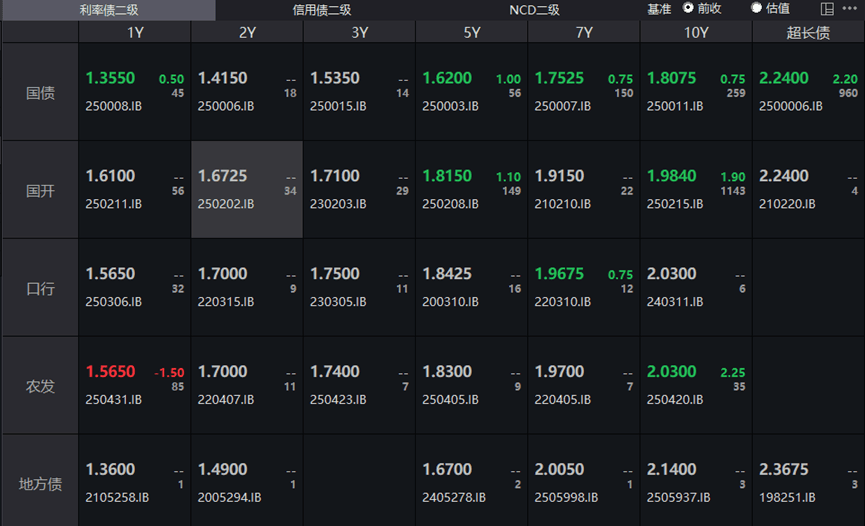Viewport: 865px width, 526px height.
Task: Open the NCD二级 tab
Action: [534, 10]
